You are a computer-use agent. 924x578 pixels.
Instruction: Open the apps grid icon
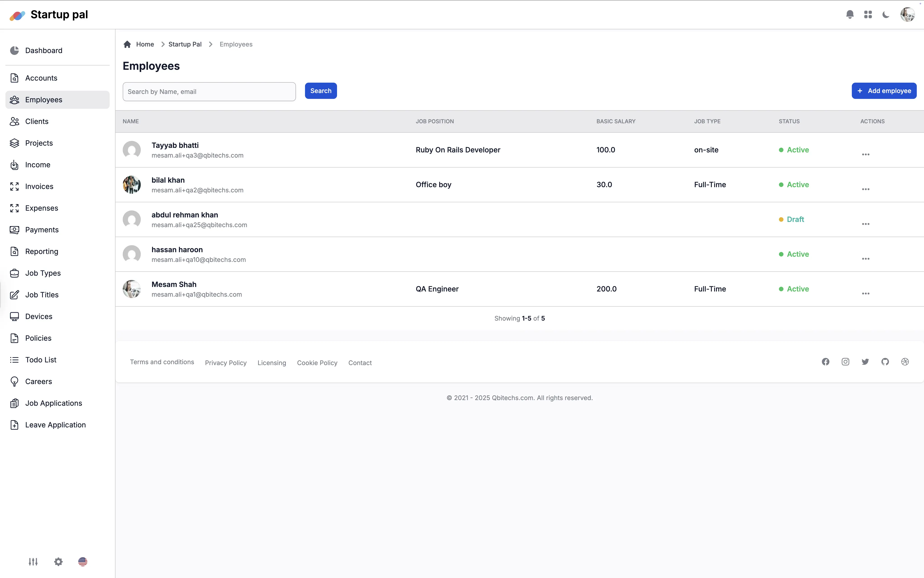point(868,14)
